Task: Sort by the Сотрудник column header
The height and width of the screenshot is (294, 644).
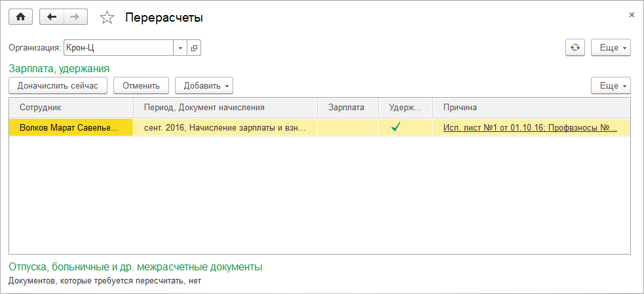Action: (71, 107)
